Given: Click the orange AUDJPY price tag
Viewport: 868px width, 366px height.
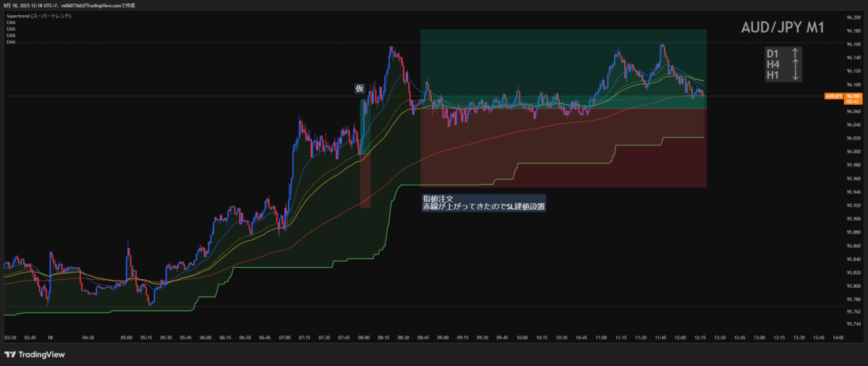Looking at the screenshot, I should click(834, 95).
